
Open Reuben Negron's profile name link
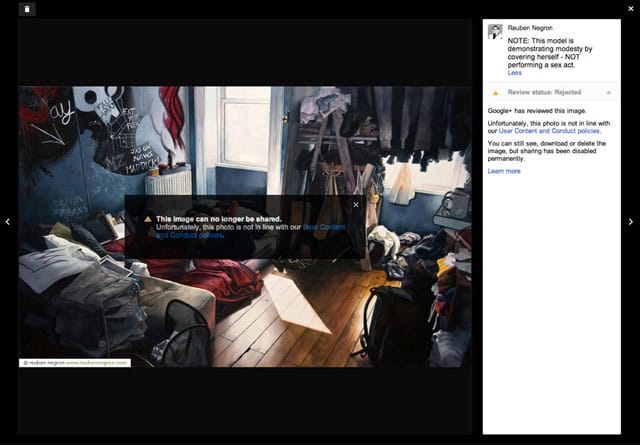tap(531, 29)
